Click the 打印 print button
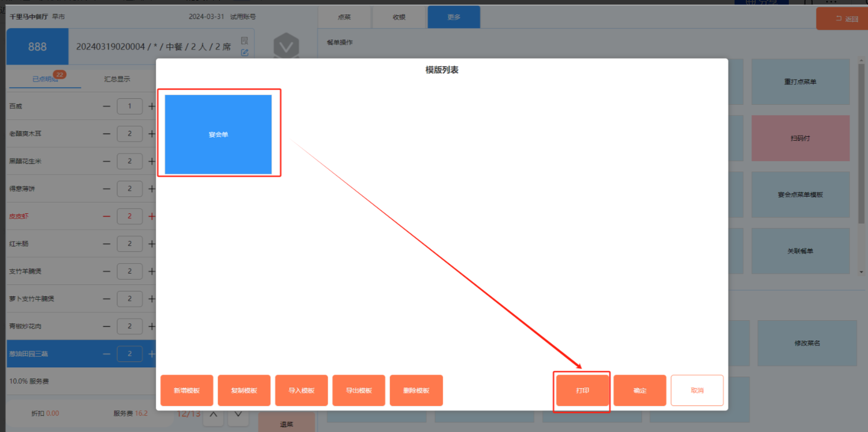Screen dimensions: 868x432 click(x=582, y=390)
